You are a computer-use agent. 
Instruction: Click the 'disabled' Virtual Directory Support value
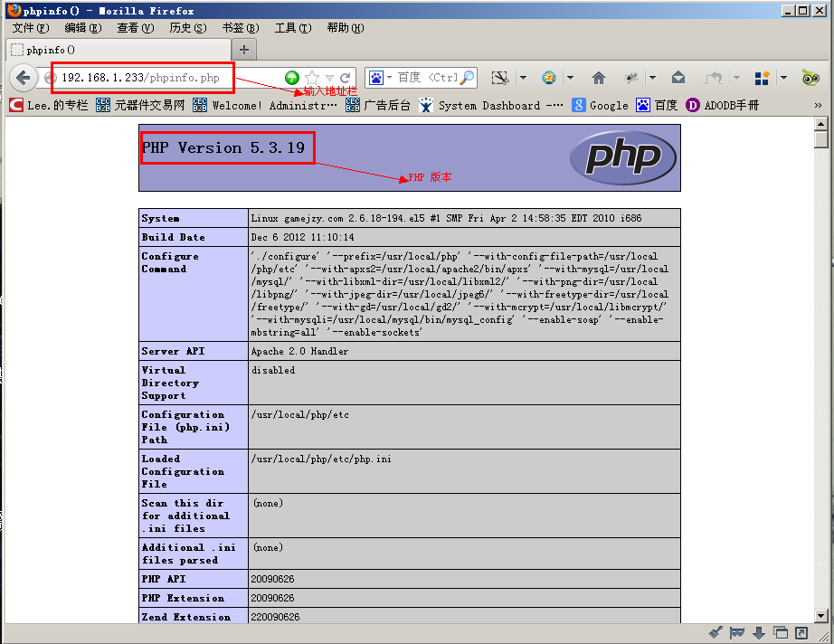[273, 370]
